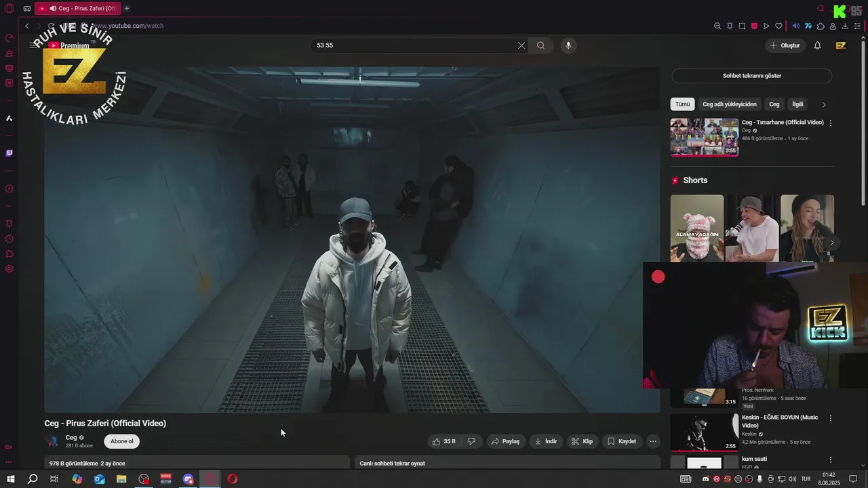The width and height of the screenshot is (868, 488).
Task: Open the EZ account avatar menu
Action: (841, 45)
